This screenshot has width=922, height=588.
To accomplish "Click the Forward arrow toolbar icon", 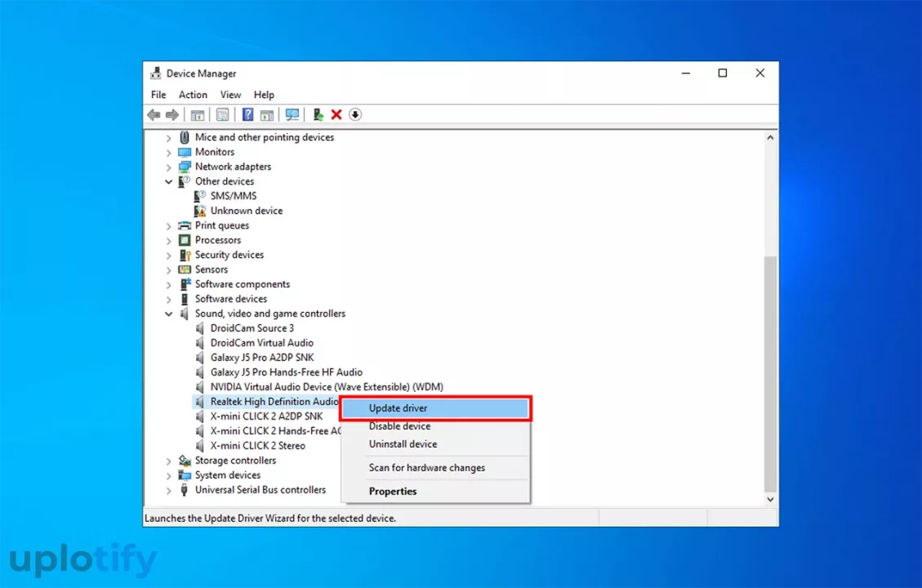I will pos(171,114).
